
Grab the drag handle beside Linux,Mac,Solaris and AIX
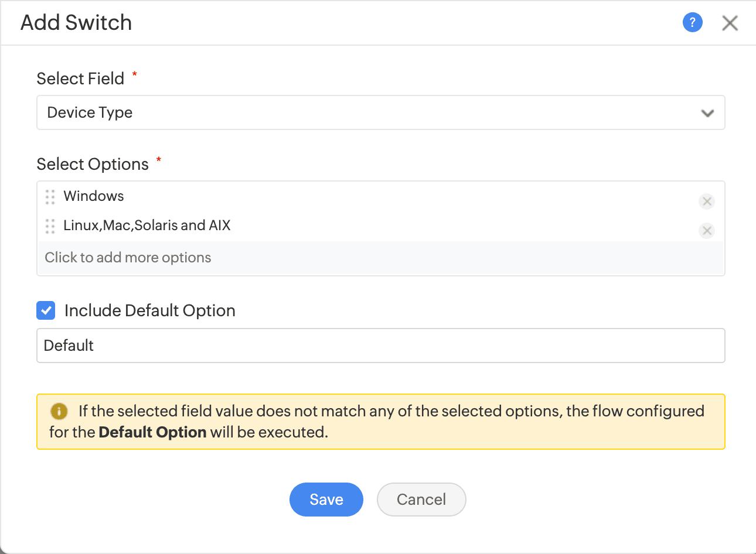tap(50, 226)
